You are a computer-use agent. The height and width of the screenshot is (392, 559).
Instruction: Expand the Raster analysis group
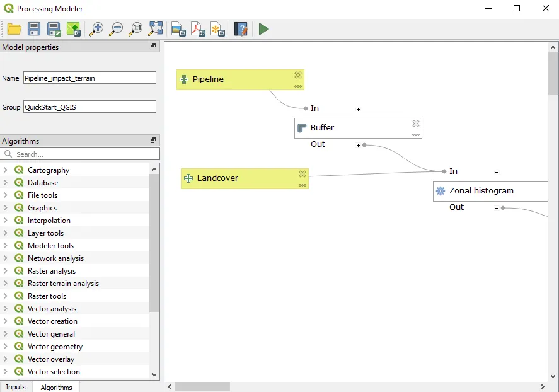(6, 271)
